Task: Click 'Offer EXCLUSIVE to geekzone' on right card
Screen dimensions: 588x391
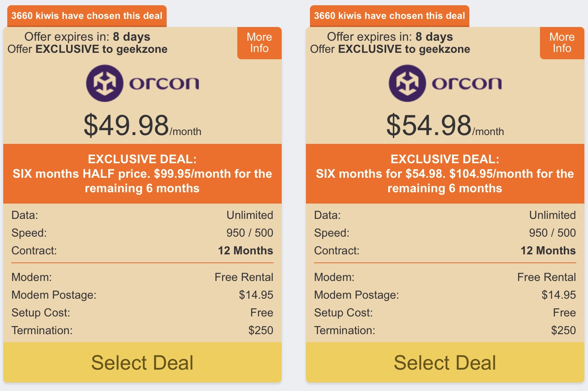Action: (390, 49)
